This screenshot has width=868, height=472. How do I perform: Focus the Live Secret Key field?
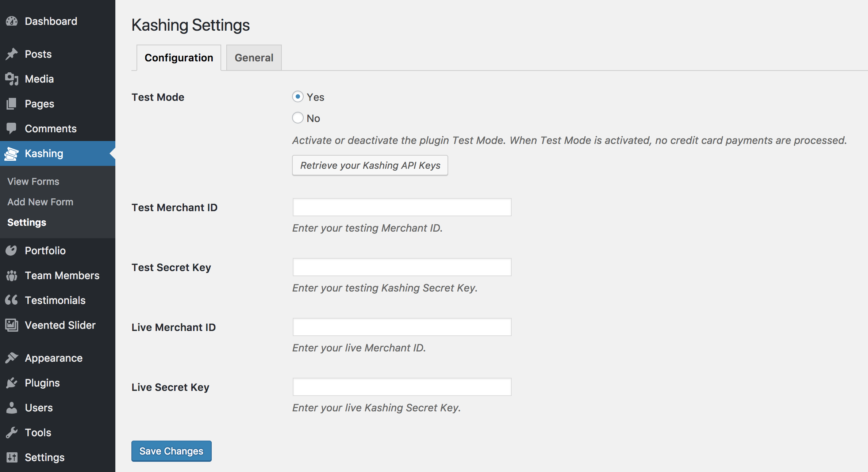402,387
